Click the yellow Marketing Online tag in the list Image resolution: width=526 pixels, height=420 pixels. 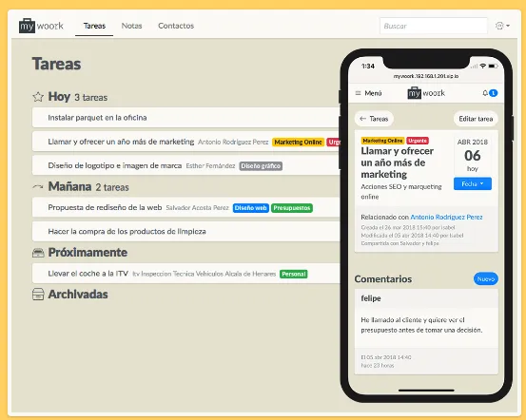tap(299, 143)
